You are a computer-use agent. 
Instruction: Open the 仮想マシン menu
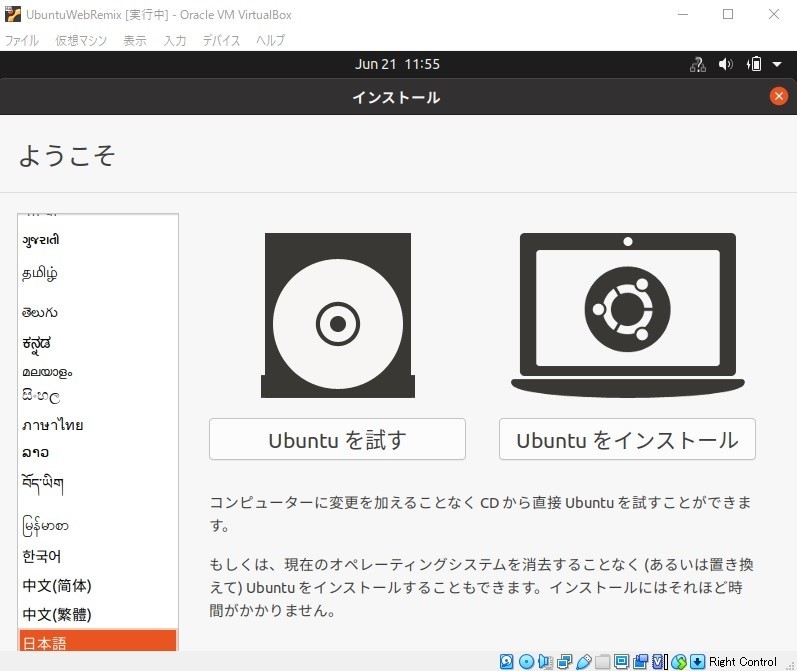point(81,40)
